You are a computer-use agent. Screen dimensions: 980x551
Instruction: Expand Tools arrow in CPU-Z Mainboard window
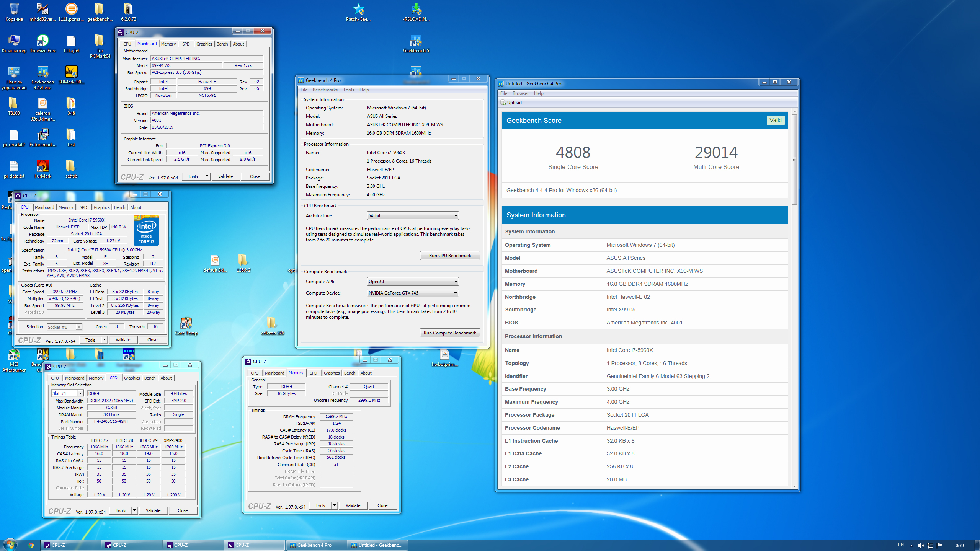[x=207, y=176]
